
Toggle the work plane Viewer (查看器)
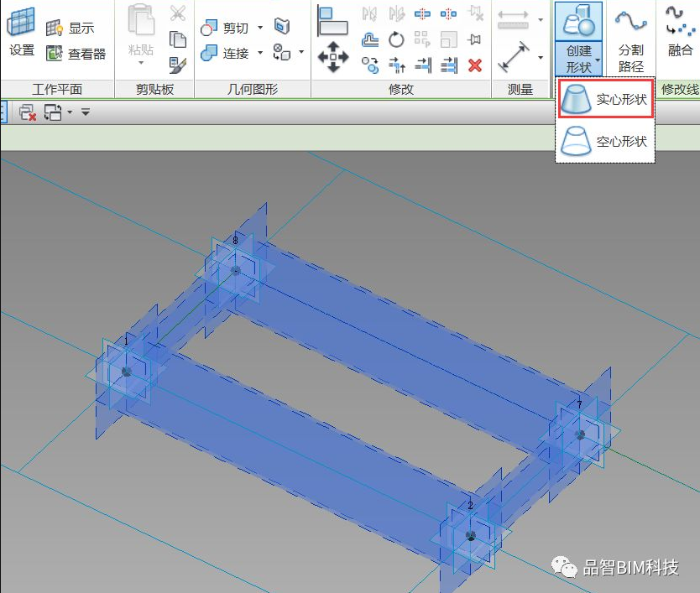(76, 54)
